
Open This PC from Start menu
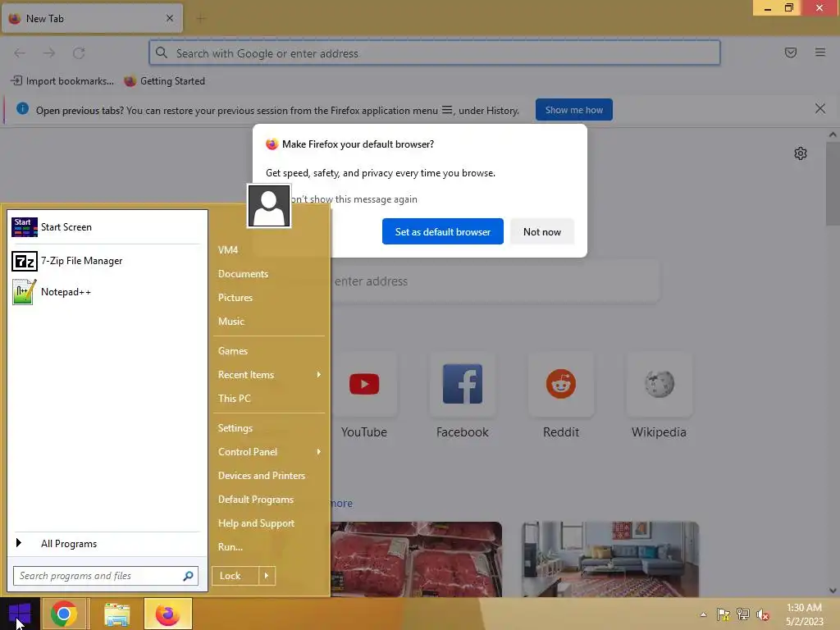[x=234, y=398]
